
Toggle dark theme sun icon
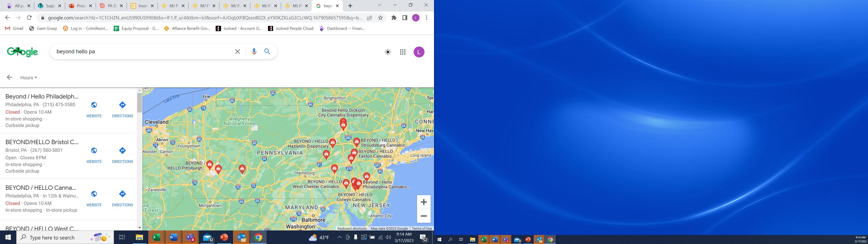tap(388, 52)
